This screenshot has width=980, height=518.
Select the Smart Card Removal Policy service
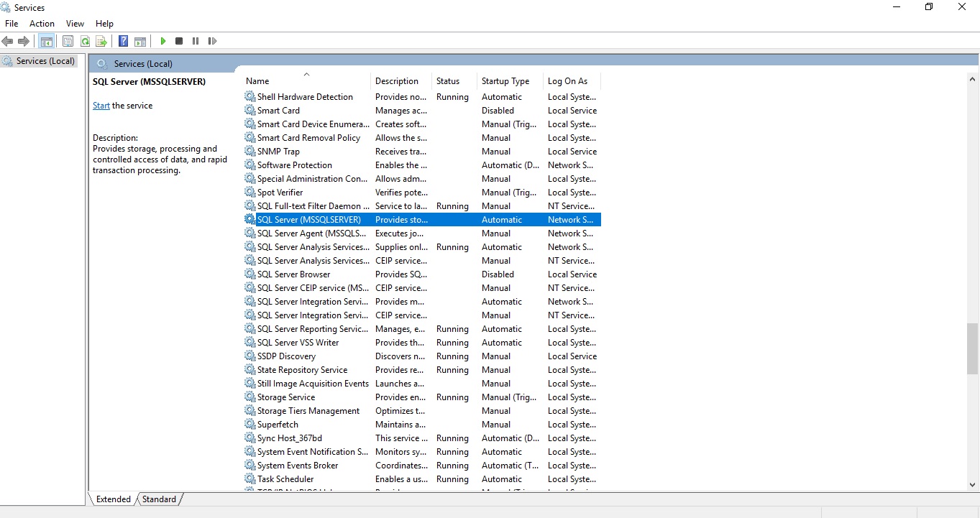pyautogui.click(x=422, y=137)
